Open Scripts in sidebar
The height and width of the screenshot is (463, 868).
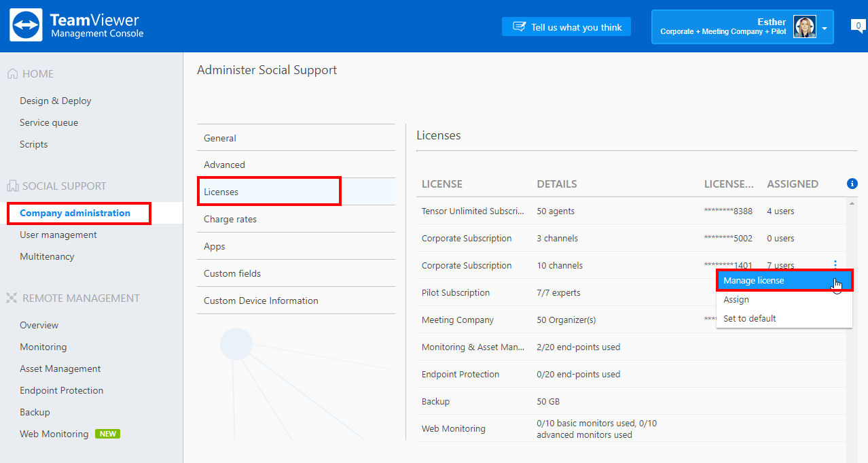34,144
